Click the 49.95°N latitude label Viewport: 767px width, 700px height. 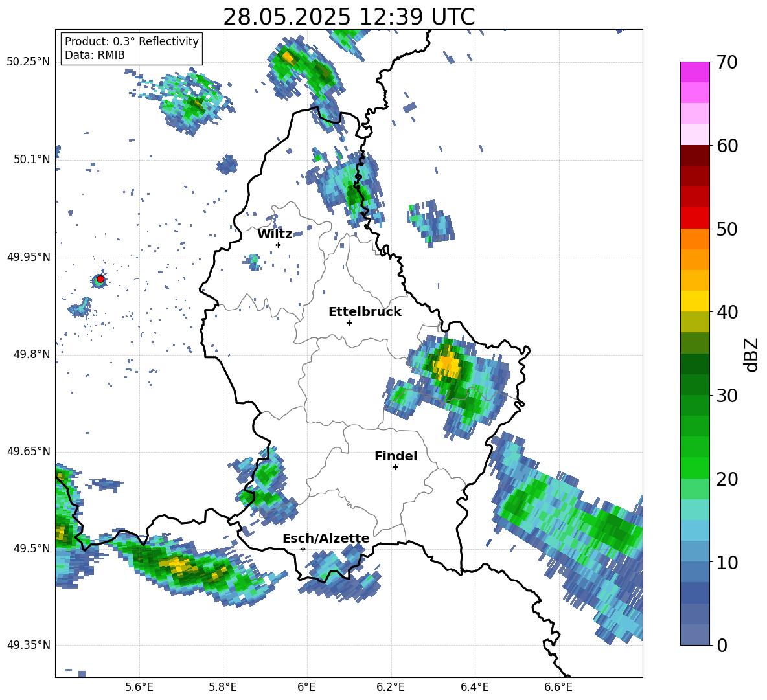tap(29, 256)
